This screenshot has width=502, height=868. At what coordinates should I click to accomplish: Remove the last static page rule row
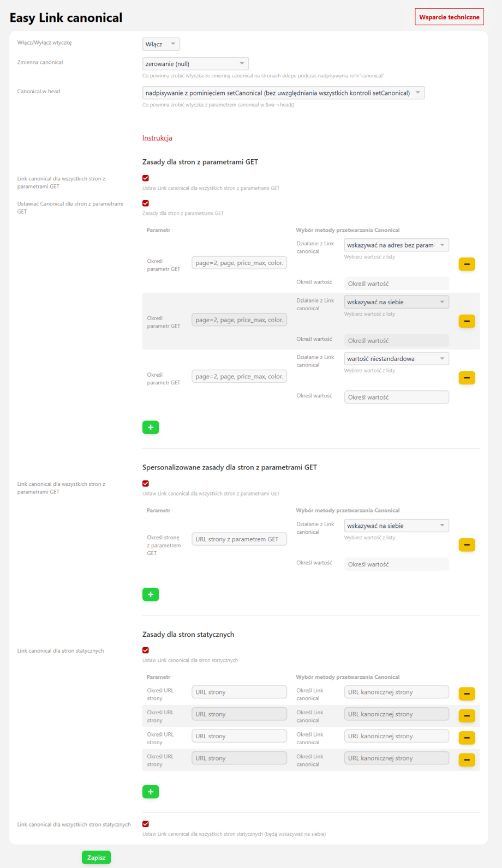(467, 760)
